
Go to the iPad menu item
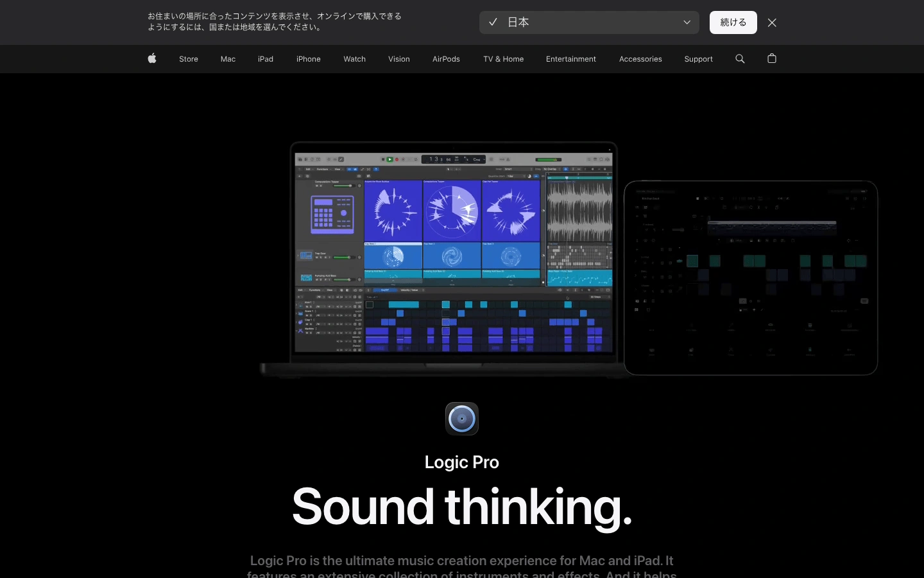click(266, 59)
